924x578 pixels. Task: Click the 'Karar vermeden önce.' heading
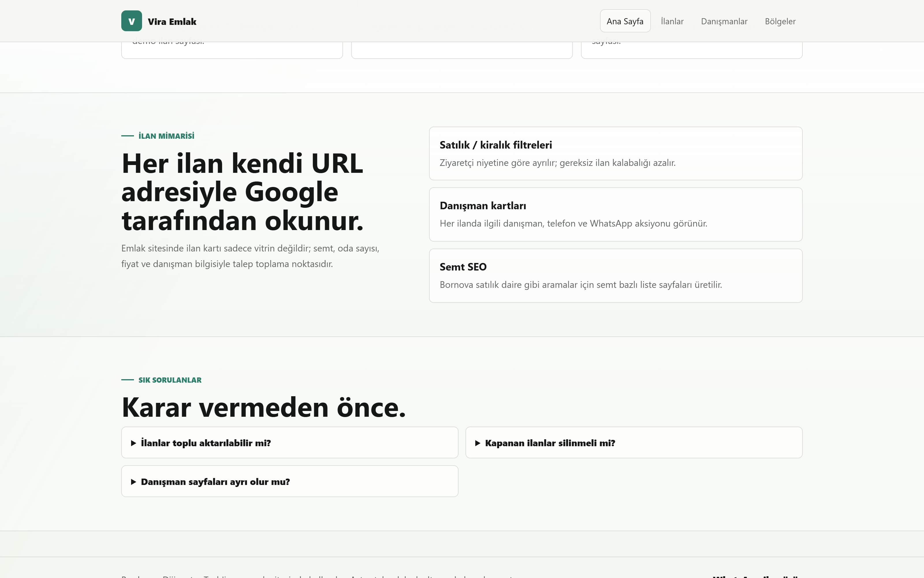click(264, 407)
